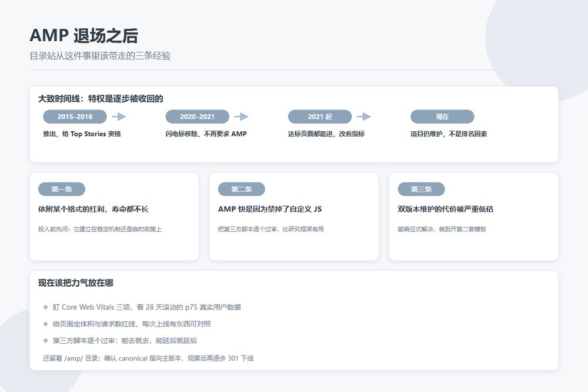The height and width of the screenshot is (392, 588).
Task: Click the 第一条 badge
Action: 62,189
